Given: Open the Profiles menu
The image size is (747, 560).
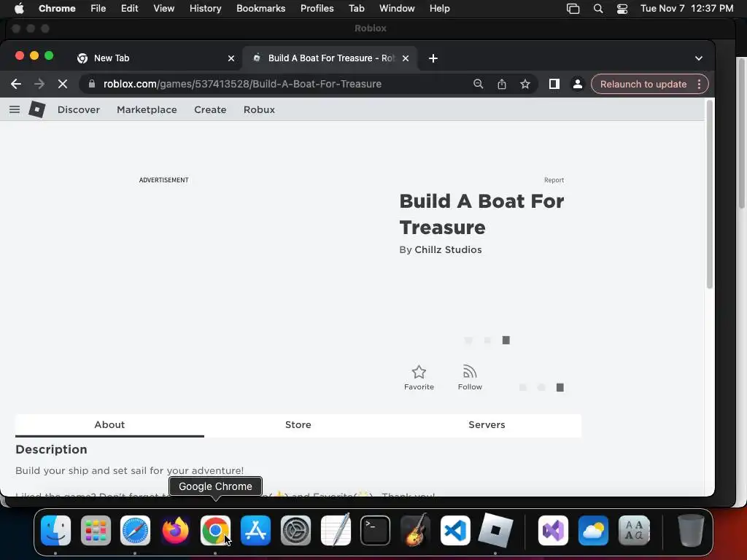Looking at the screenshot, I should [317, 9].
